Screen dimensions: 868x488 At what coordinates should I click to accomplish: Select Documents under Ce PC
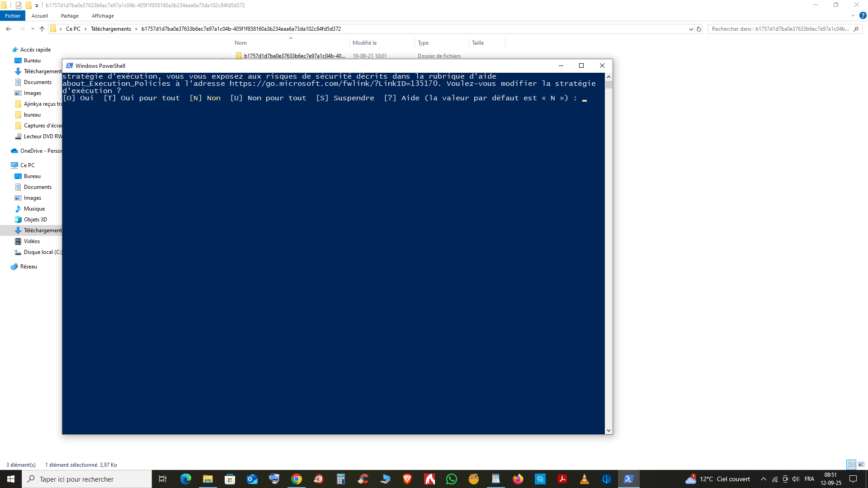pos(38,187)
